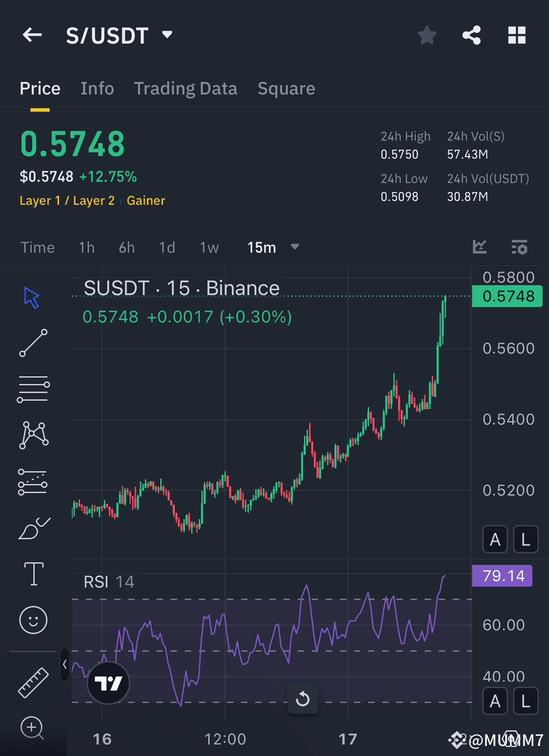Open the share icon

472,35
